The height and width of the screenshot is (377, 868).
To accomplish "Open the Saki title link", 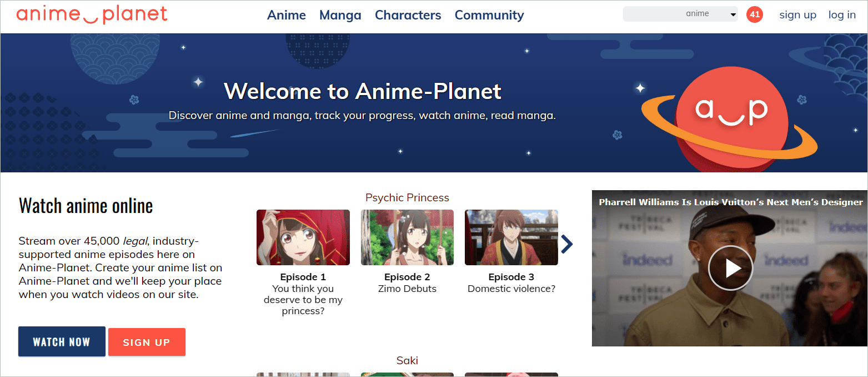I will (x=407, y=360).
